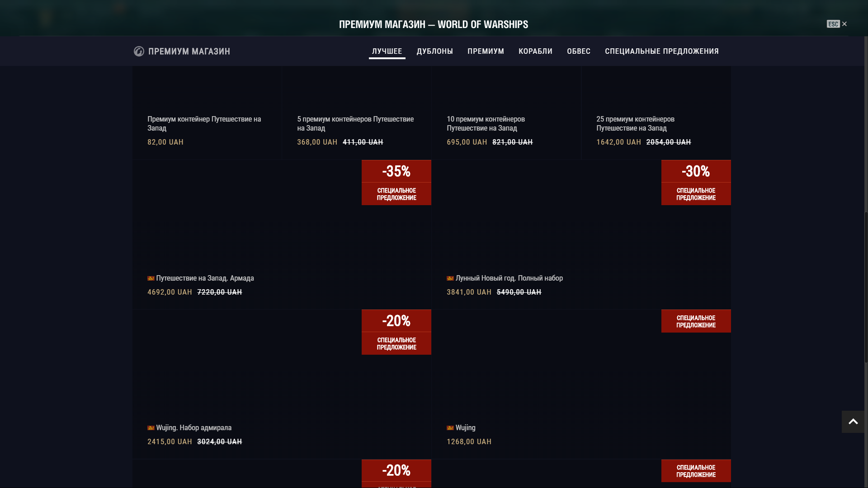Switch to the ПРЕМИУМ tab
This screenshot has height=488, width=868.
pos(486,51)
